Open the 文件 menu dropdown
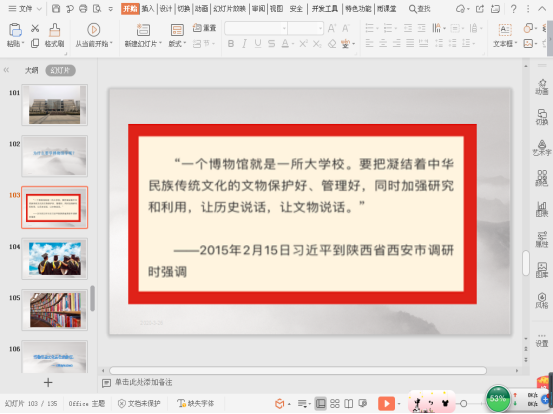553x414 pixels. point(25,8)
